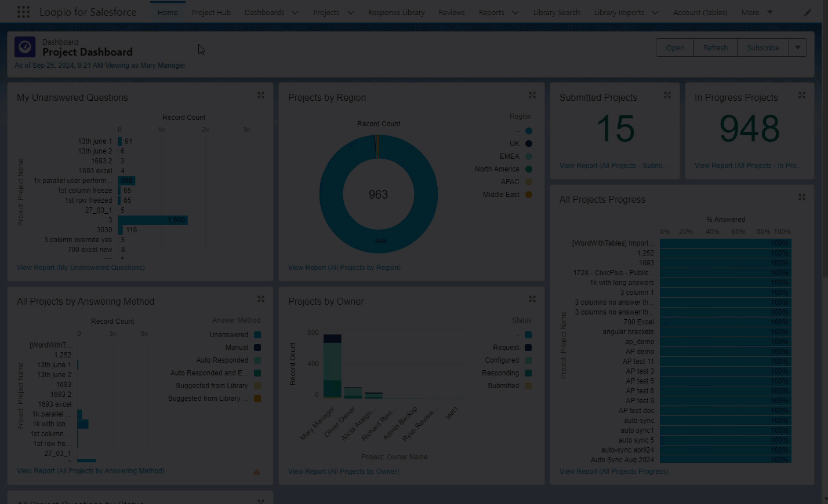
Task: Click the Loopio for Salesforce app name
Action: (x=88, y=12)
